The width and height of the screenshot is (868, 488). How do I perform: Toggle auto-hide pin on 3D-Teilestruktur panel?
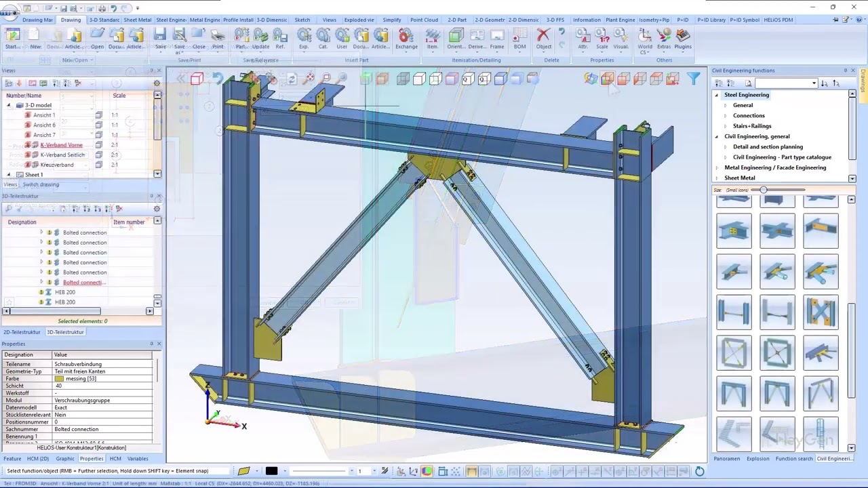(x=151, y=196)
